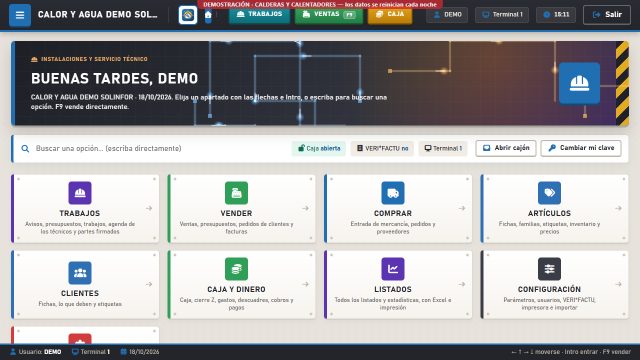The image size is (640, 360).
Task: Click the clock time indicator 16:11
Action: [556, 15]
